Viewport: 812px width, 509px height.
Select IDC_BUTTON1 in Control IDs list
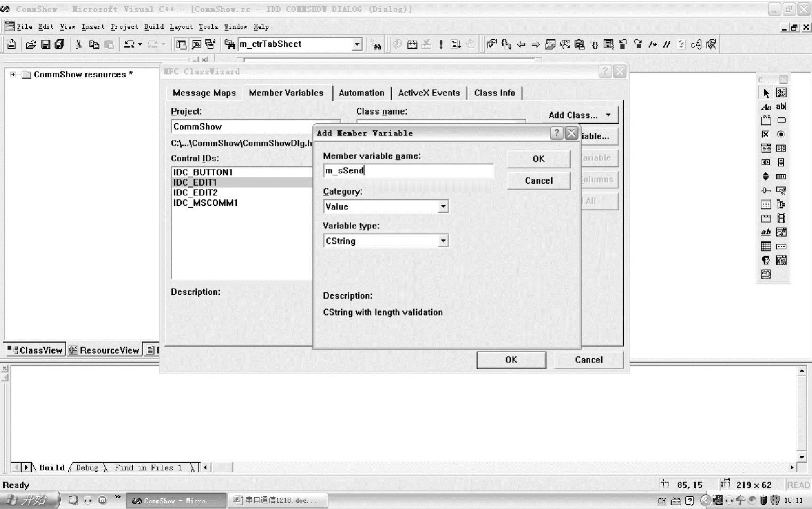(x=203, y=172)
